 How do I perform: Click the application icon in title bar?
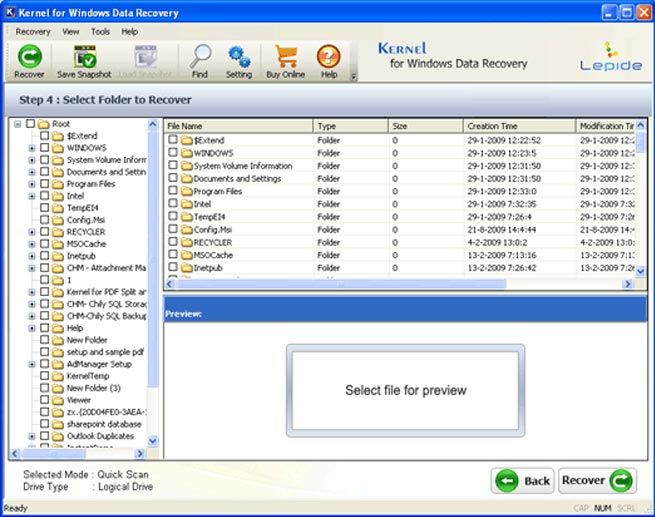pyautogui.click(x=10, y=13)
